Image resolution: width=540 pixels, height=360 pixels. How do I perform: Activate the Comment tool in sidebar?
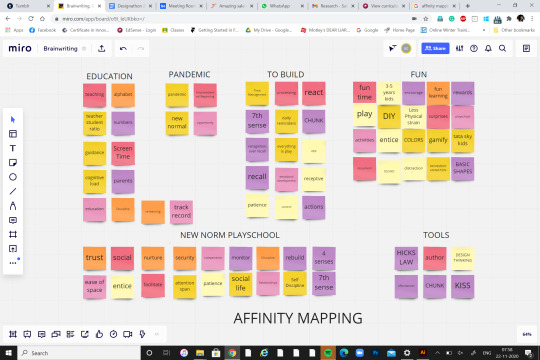point(13,220)
